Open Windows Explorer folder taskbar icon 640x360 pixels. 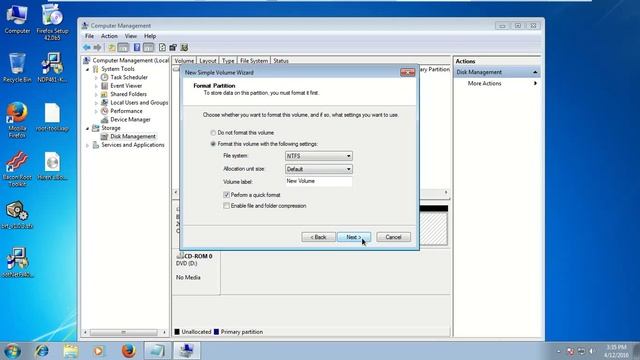pos(71,351)
